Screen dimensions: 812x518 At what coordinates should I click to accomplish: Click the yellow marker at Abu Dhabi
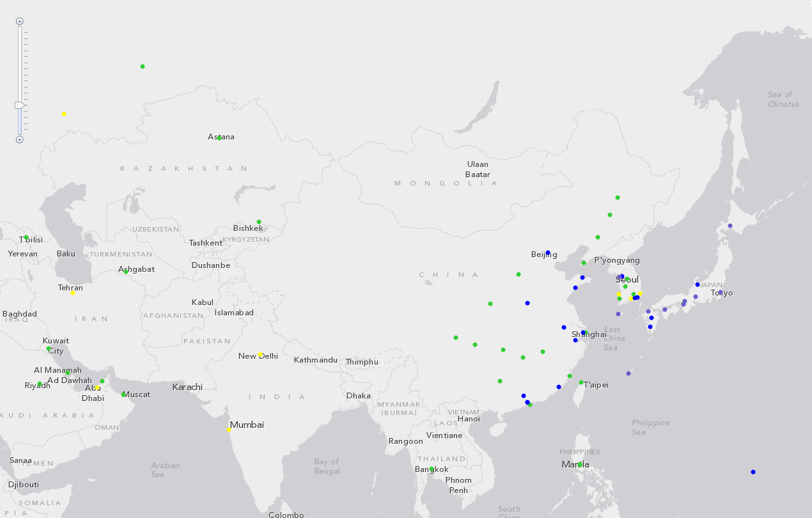(97, 388)
